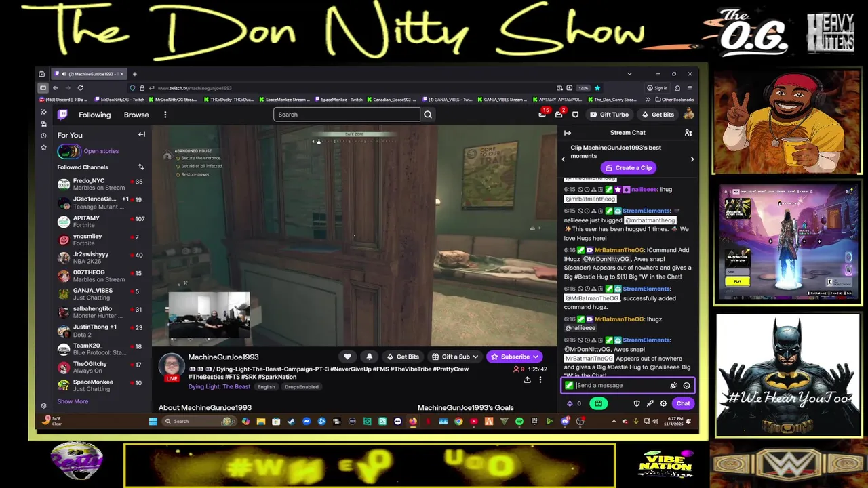868x488 pixels.
Task: Click the stream video player
Action: 354,236
